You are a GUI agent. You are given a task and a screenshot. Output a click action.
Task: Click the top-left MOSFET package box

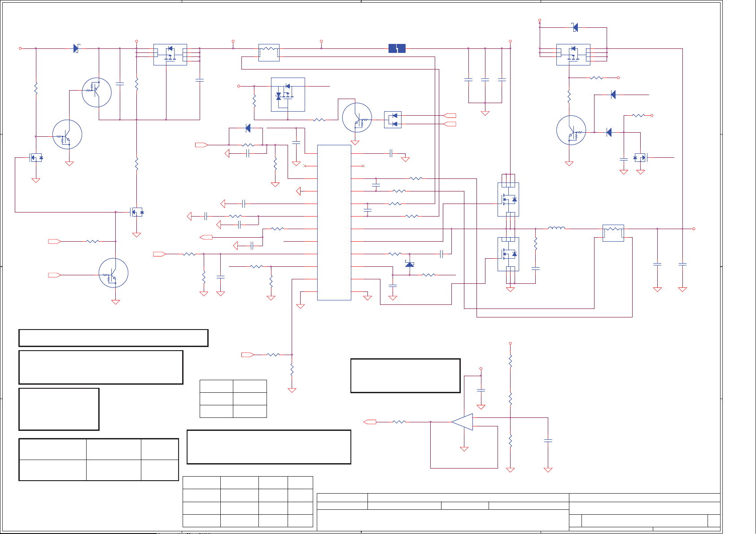tap(170, 55)
